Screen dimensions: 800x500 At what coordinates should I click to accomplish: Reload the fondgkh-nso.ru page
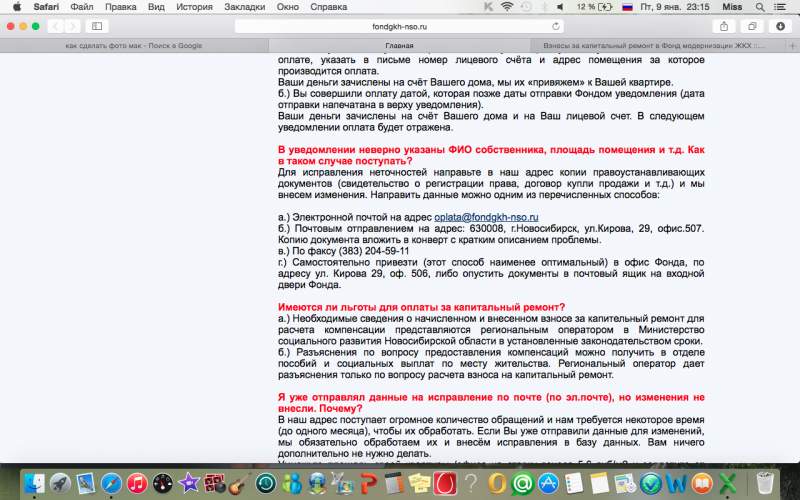tap(556, 26)
